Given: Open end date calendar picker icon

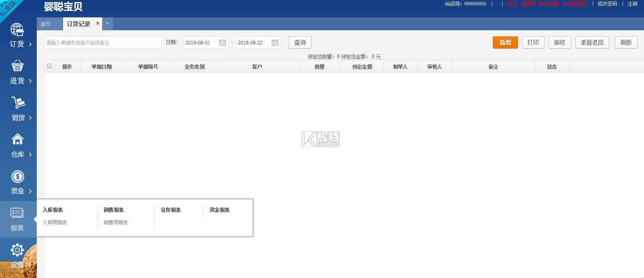Looking at the screenshot, I should (x=275, y=42).
